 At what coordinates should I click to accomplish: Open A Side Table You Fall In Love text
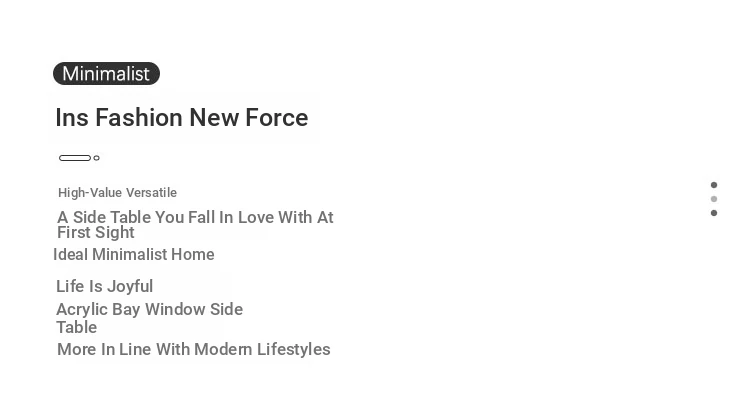(x=195, y=217)
